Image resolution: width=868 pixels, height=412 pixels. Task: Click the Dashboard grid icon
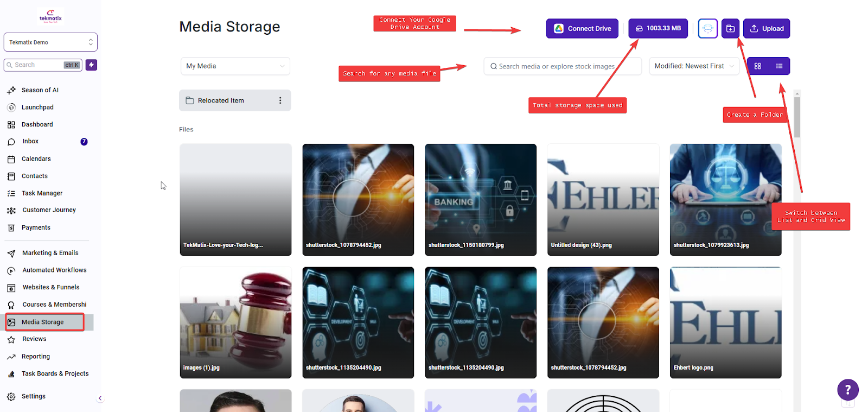pos(11,125)
